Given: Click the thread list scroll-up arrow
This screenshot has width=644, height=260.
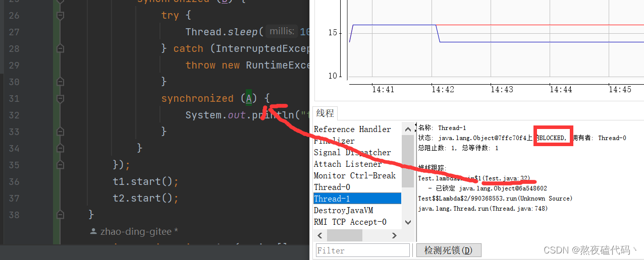Looking at the screenshot, I should pos(408,128).
